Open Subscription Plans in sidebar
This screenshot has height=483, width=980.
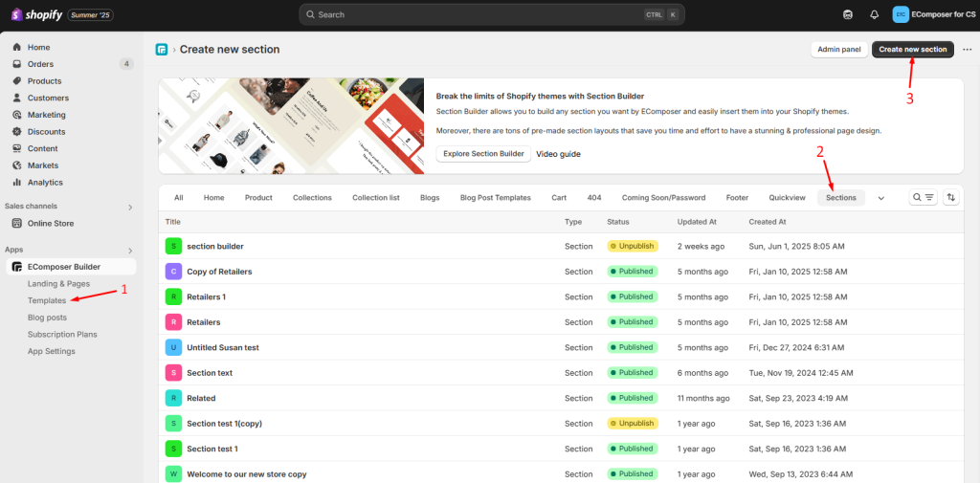click(62, 335)
